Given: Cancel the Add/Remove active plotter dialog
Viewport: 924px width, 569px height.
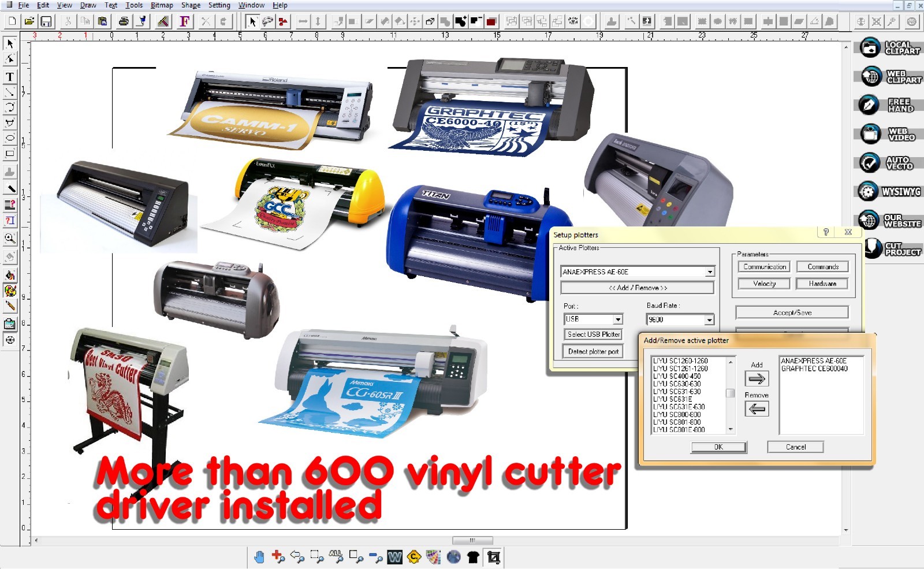Looking at the screenshot, I should tap(795, 447).
